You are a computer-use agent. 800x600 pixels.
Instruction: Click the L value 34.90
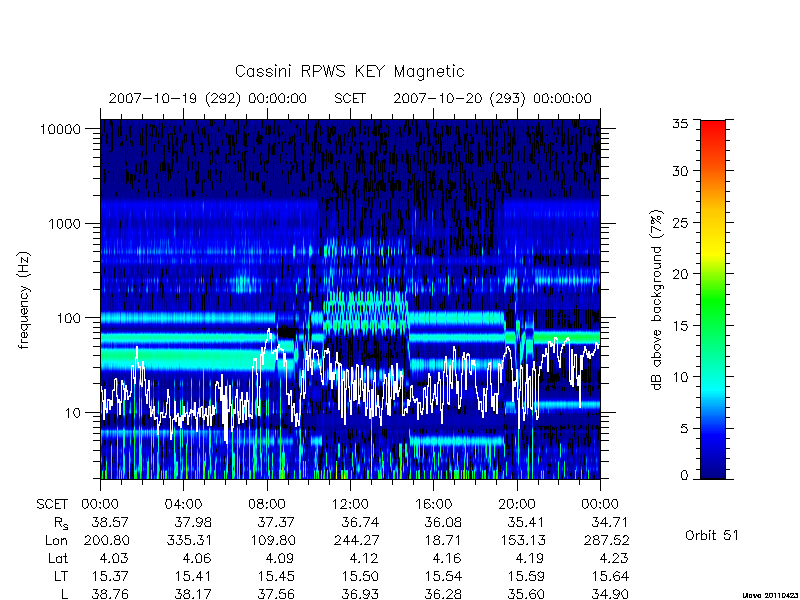[610, 594]
